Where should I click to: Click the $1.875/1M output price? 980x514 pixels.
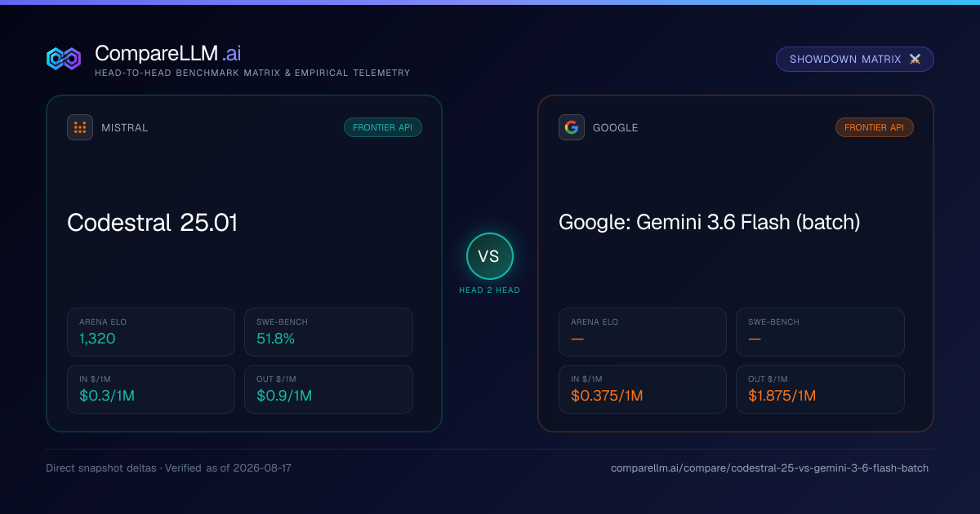click(782, 396)
